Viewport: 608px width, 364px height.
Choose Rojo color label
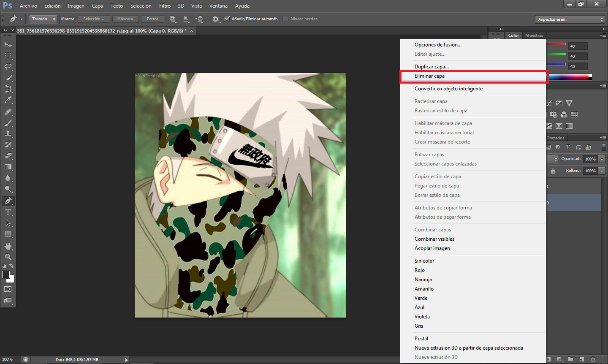click(x=473, y=270)
